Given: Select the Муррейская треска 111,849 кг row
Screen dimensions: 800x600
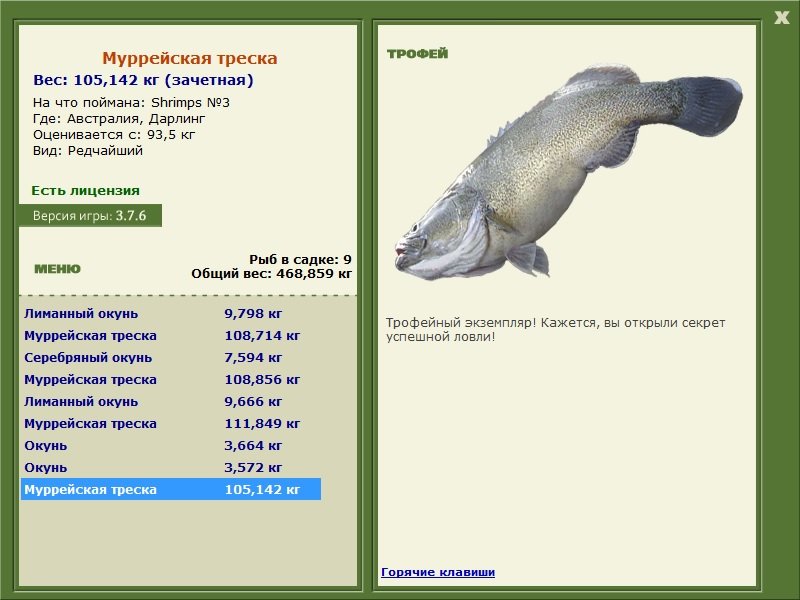Looking at the screenshot, I should pos(171,423).
